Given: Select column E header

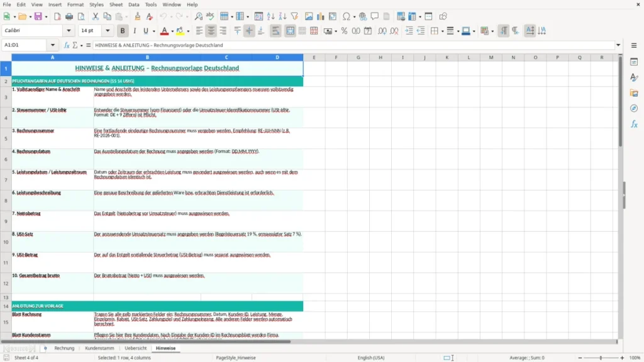Looking at the screenshot, I should [x=314, y=57].
